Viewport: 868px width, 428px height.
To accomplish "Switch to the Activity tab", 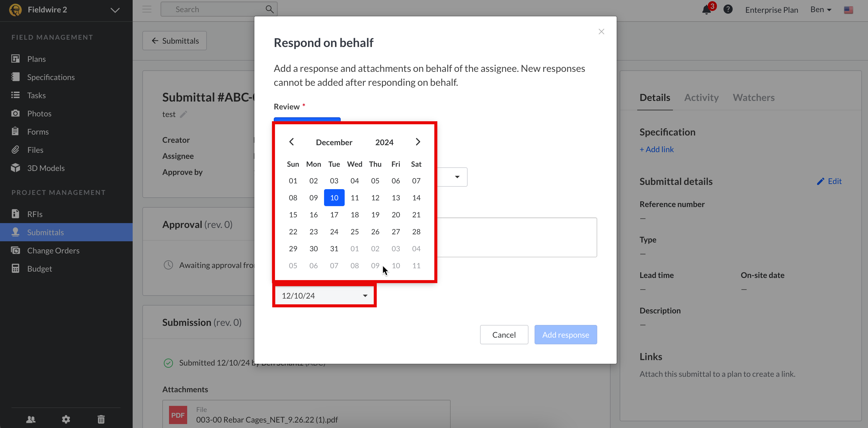I will 701,98.
